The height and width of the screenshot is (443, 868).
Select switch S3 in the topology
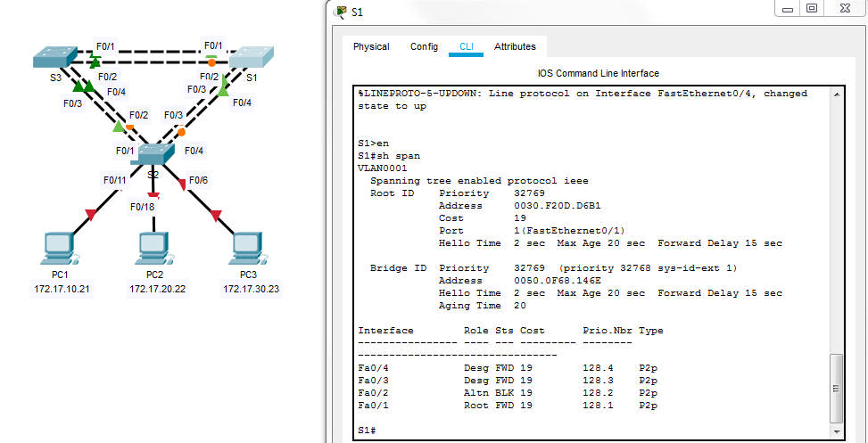[54, 58]
